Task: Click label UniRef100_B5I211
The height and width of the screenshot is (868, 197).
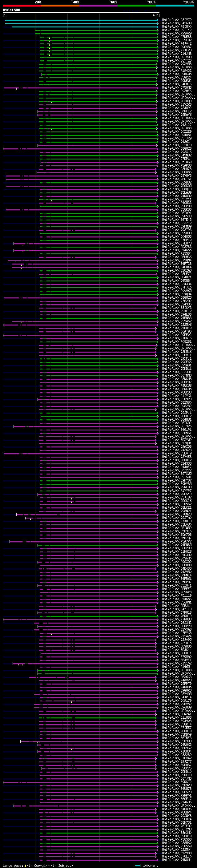Action: click(x=177, y=200)
